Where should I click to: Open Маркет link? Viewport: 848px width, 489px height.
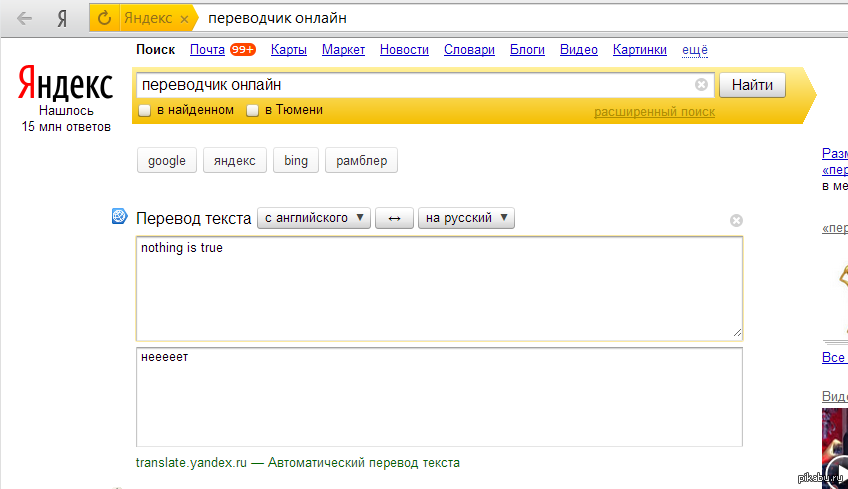[x=343, y=50]
